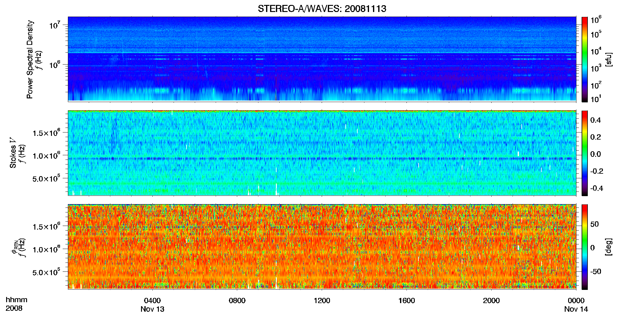Click the power spectral density color bar
The width and height of the screenshot is (644, 332).
point(585,59)
